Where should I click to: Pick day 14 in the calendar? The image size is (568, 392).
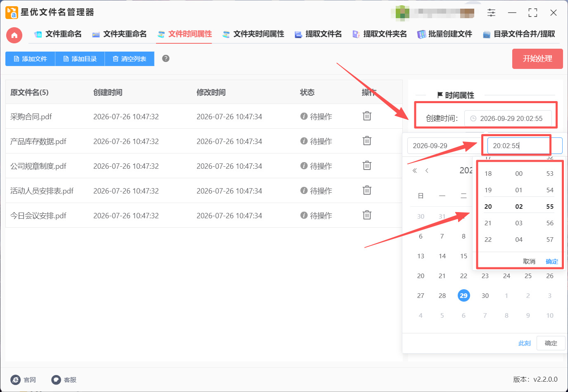[x=442, y=256]
